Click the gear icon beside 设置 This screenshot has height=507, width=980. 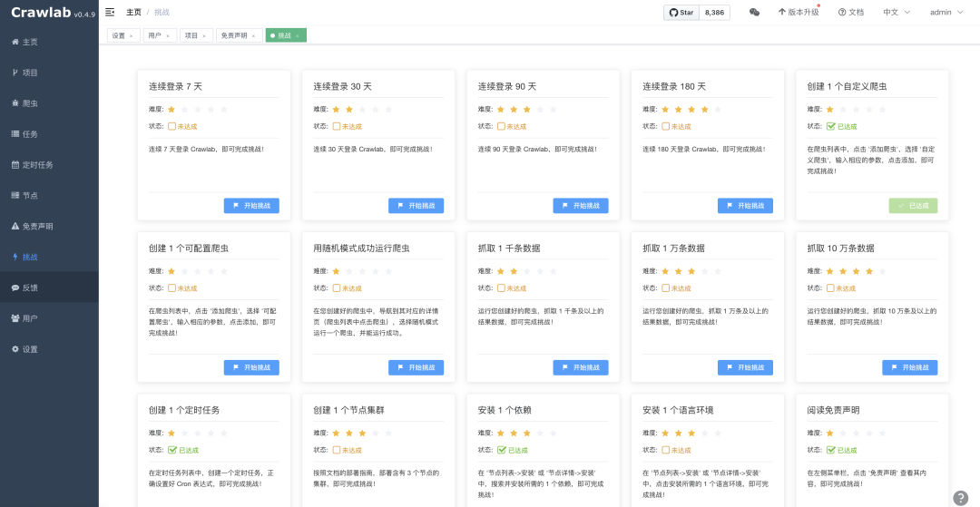coord(15,349)
